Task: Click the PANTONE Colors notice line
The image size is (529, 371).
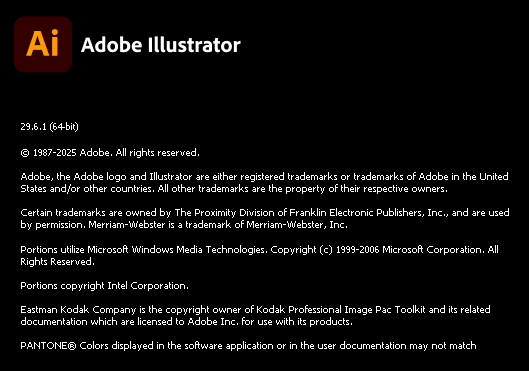Action: pos(248,346)
